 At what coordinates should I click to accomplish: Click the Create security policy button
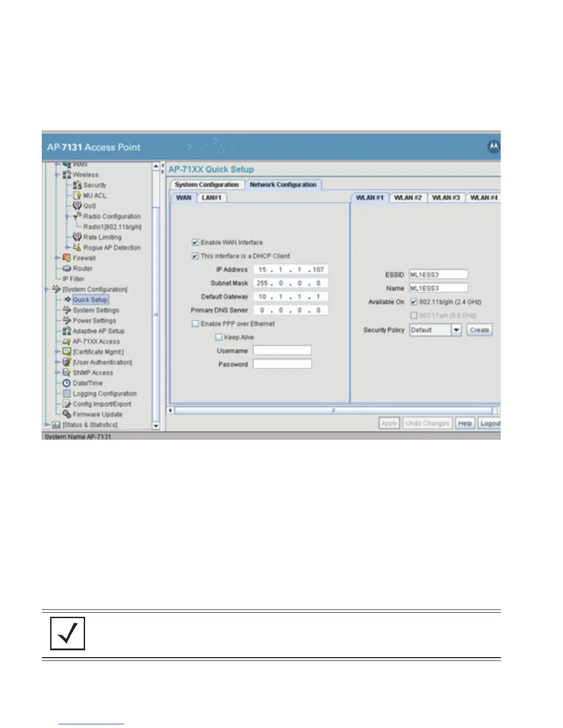pyautogui.click(x=479, y=330)
